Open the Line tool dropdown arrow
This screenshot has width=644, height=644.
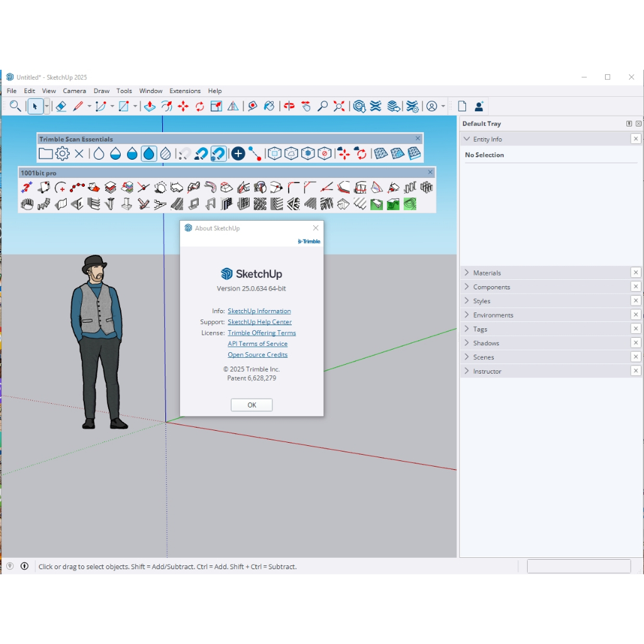(89, 106)
